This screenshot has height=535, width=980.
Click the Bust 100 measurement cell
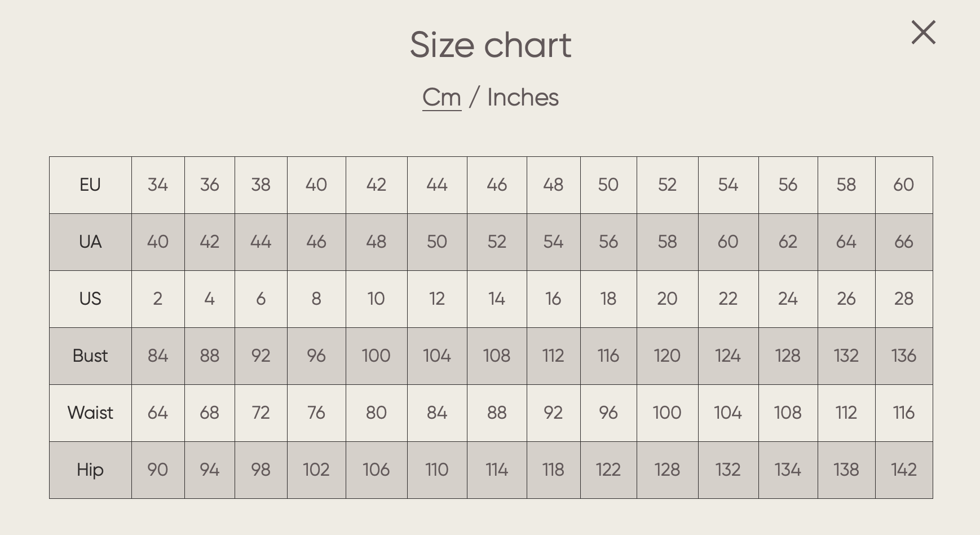coord(376,356)
